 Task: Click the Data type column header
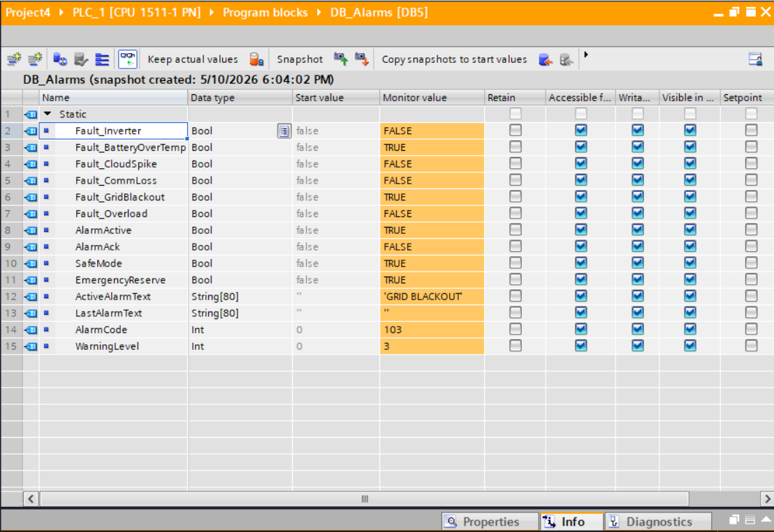(x=240, y=98)
